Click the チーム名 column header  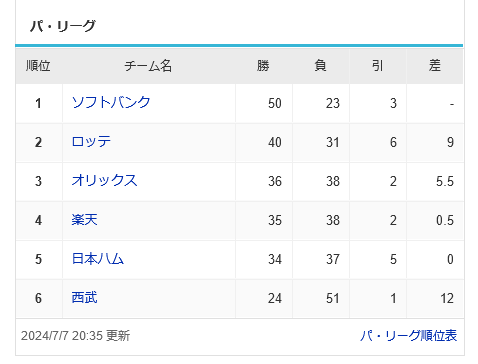(148, 66)
